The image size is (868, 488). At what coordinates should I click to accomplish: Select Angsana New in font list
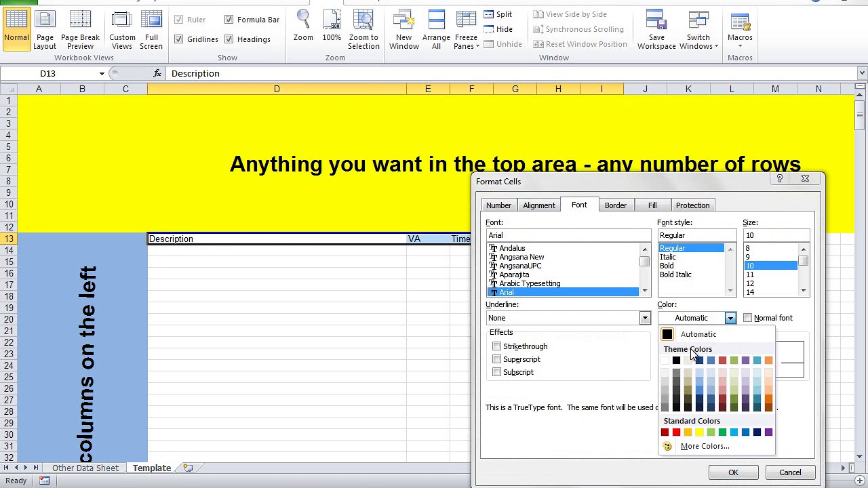[521, 257]
